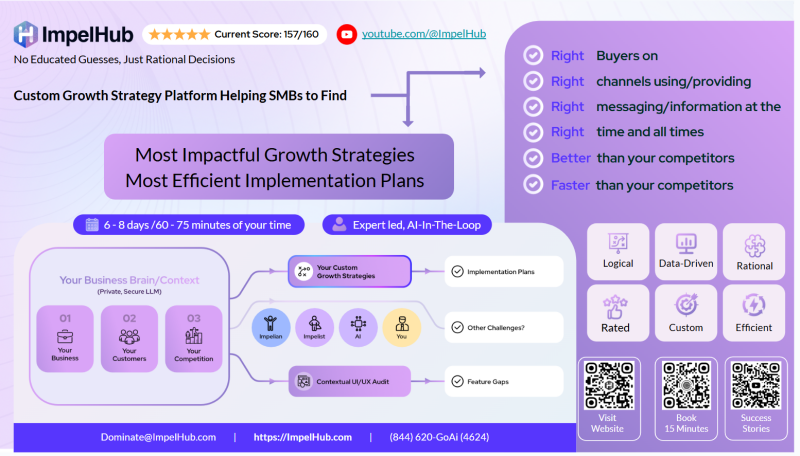The width and height of the screenshot is (800, 456).
Task: Click the Most Impactful Growth Strategies banner
Action: (x=279, y=167)
